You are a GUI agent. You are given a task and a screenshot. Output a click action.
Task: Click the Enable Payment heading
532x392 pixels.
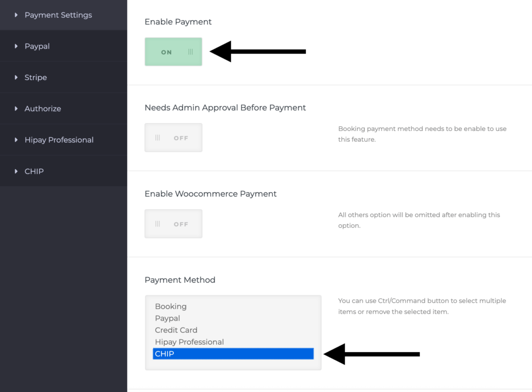pyautogui.click(x=178, y=22)
